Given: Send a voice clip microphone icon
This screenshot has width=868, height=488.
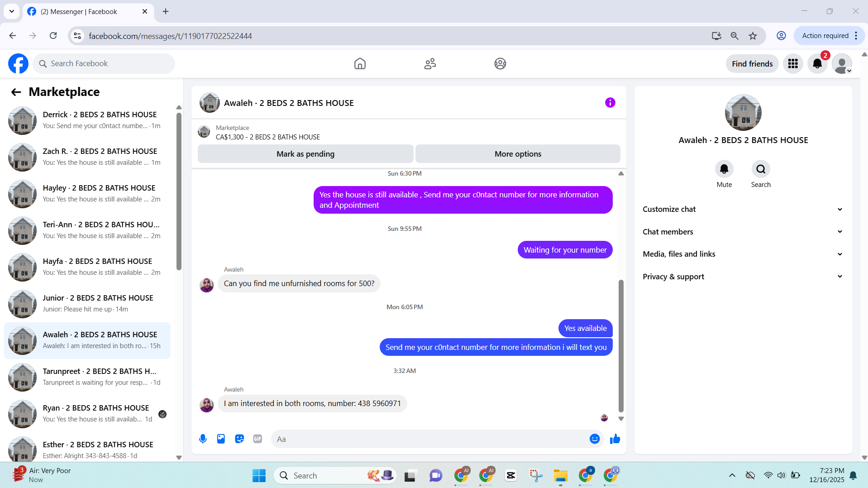Looking at the screenshot, I should (x=203, y=439).
